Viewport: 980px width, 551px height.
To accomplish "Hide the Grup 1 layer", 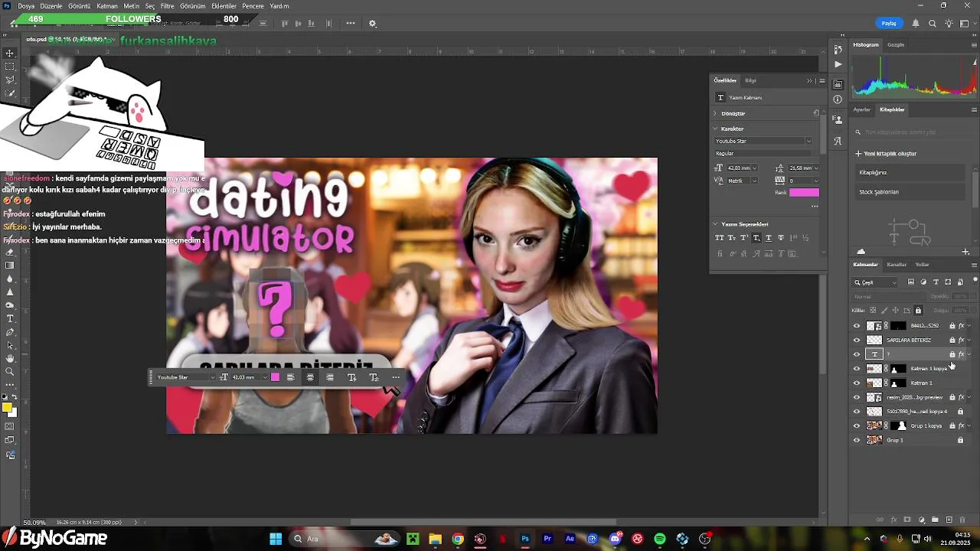I will pos(857,440).
